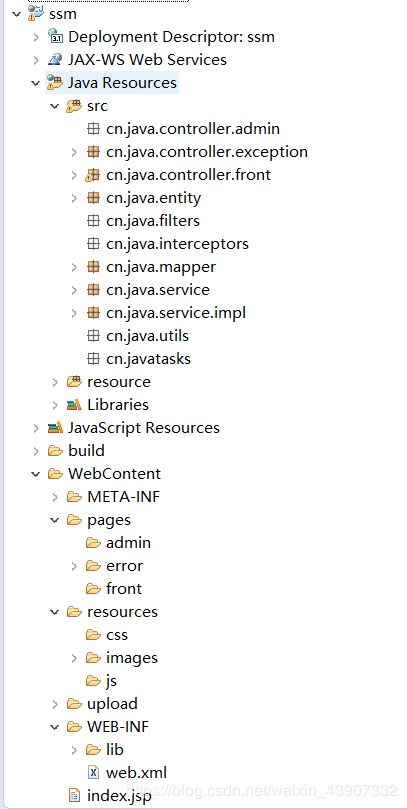Click the JavaScript Resources icon

click(x=55, y=428)
